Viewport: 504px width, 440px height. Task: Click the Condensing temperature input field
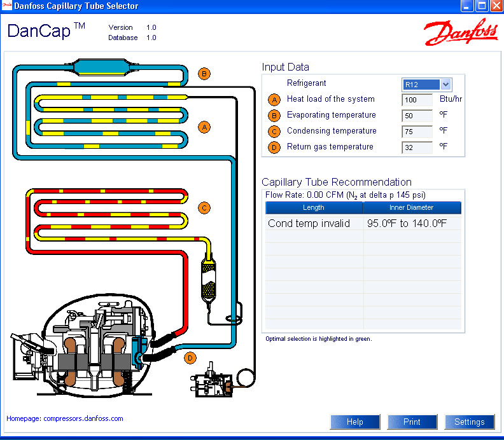click(417, 132)
